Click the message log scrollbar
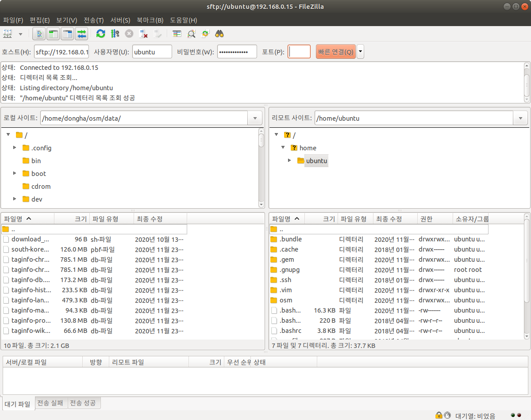The width and height of the screenshot is (531, 420). [527, 82]
